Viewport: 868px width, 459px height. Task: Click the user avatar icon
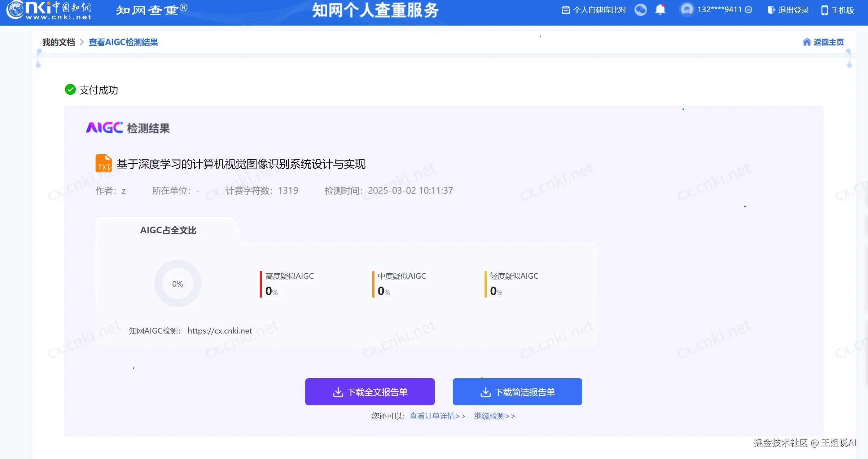[687, 9]
